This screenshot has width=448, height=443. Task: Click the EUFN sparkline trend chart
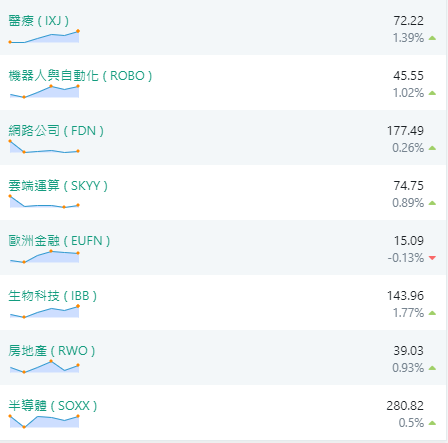coord(44,256)
